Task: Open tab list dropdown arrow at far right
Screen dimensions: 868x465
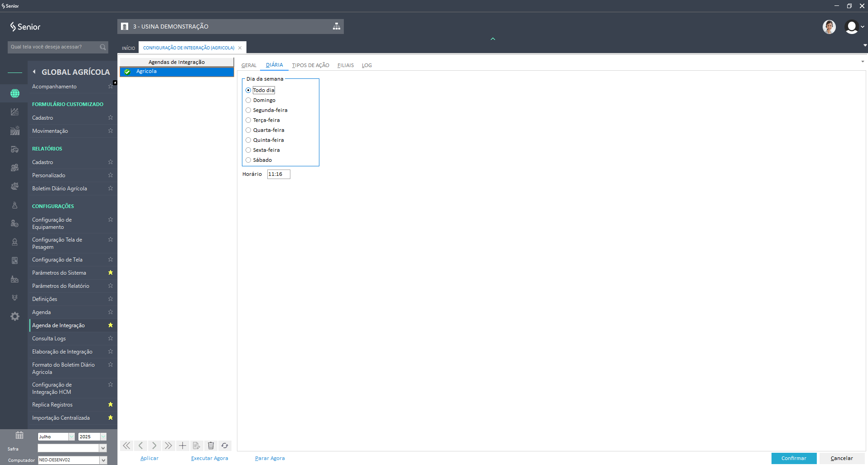Action: coord(865,45)
